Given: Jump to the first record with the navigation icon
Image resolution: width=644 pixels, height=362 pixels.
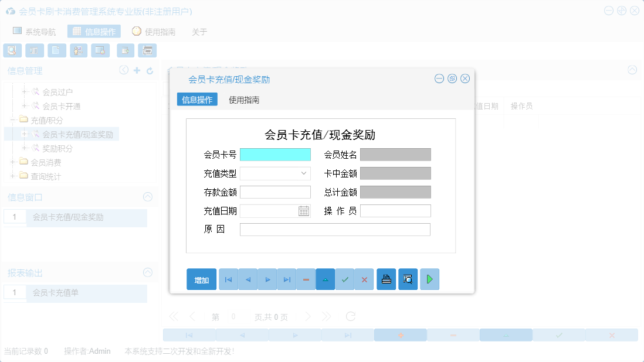Looking at the screenshot, I should pos(228,279).
